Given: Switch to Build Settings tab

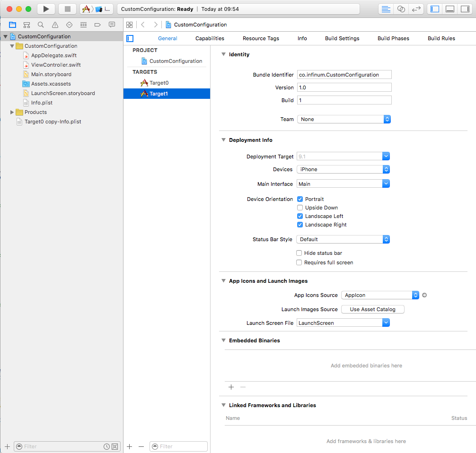Looking at the screenshot, I should click(x=342, y=38).
